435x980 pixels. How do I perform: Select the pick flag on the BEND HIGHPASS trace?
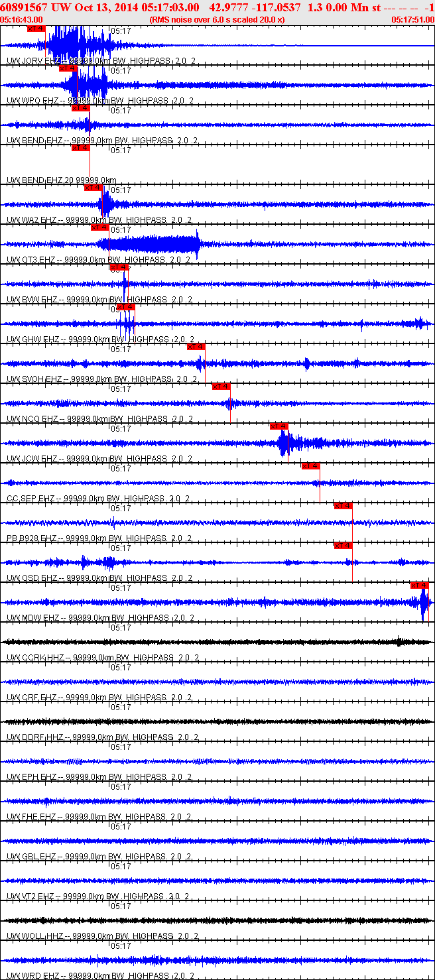[x=81, y=108]
